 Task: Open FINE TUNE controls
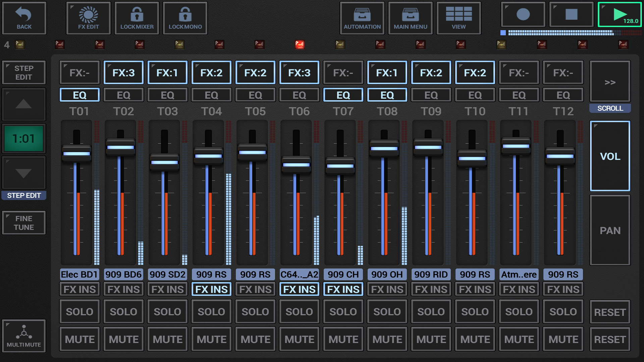coord(24,223)
